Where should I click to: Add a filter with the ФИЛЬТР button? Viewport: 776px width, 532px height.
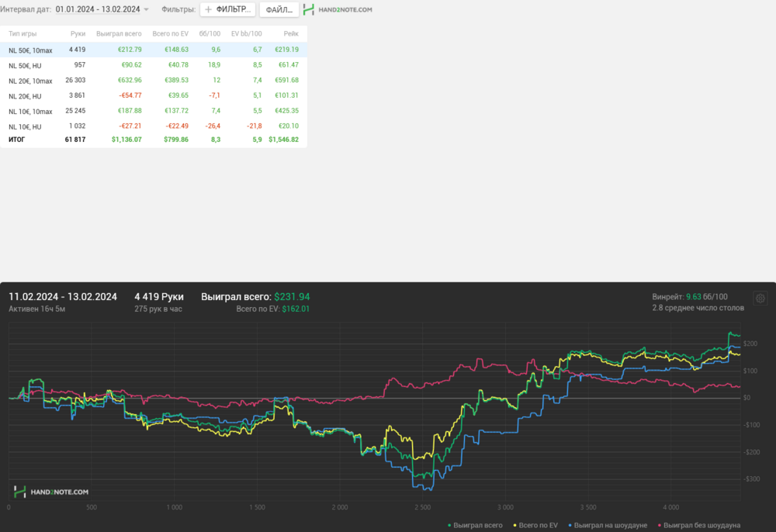(227, 9)
